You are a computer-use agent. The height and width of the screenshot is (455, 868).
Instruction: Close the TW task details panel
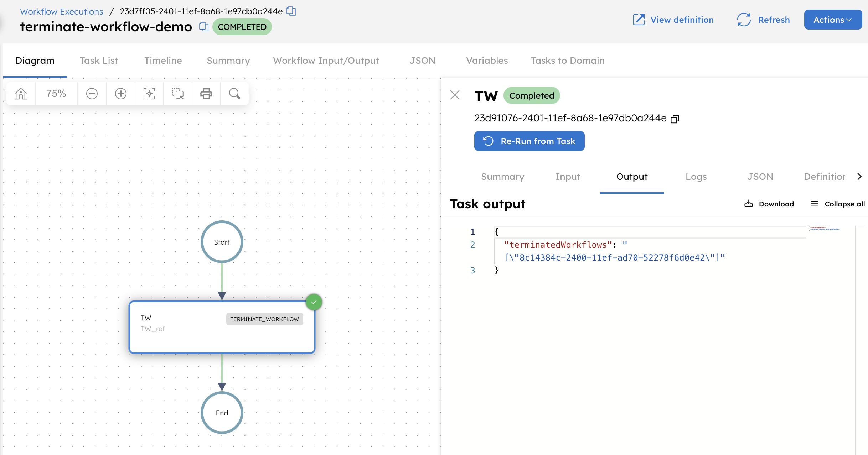[455, 95]
